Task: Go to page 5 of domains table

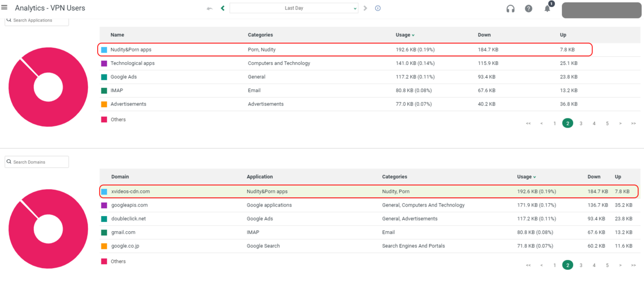Action: (x=607, y=265)
